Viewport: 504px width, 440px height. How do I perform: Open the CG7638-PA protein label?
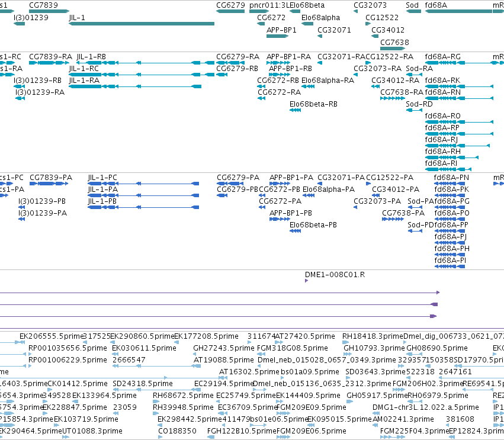coord(403,213)
